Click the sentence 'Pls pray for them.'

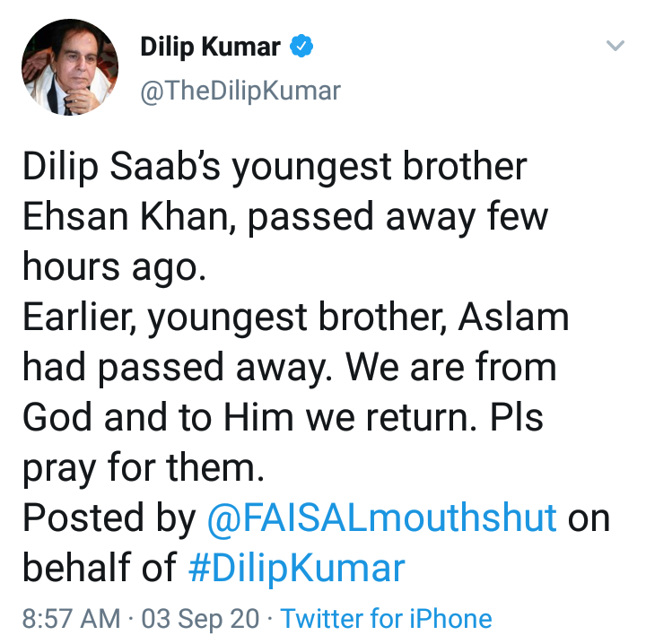point(283,443)
